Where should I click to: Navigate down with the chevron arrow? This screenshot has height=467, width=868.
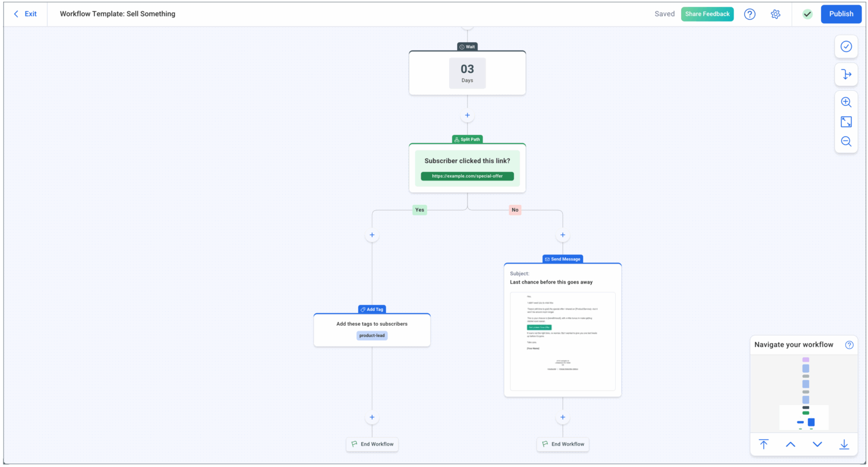pyautogui.click(x=817, y=444)
